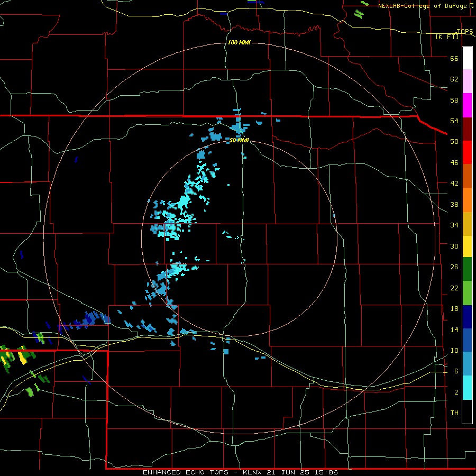The height and width of the screenshot is (476, 476).
Task: Click the cyan scale segment
Action: 467,388
